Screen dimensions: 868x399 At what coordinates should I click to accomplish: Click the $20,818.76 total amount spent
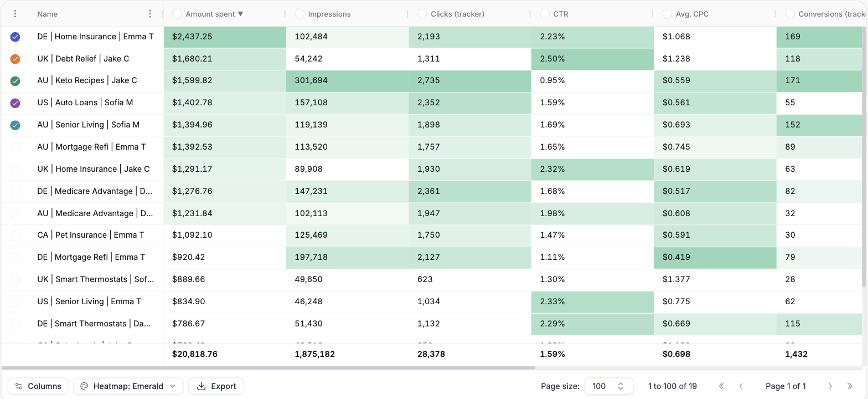click(x=195, y=354)
